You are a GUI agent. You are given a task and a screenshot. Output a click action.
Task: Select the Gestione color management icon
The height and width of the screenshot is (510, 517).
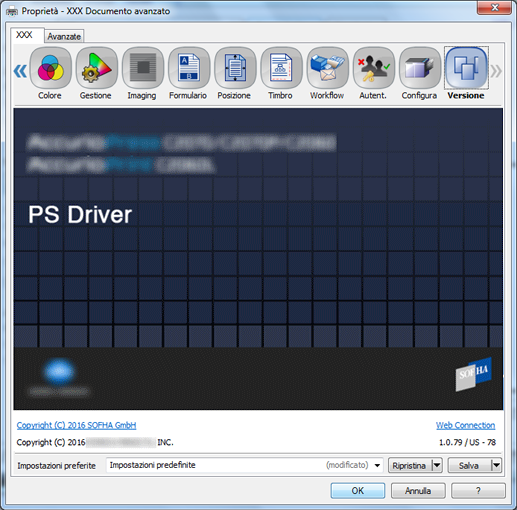97,68
